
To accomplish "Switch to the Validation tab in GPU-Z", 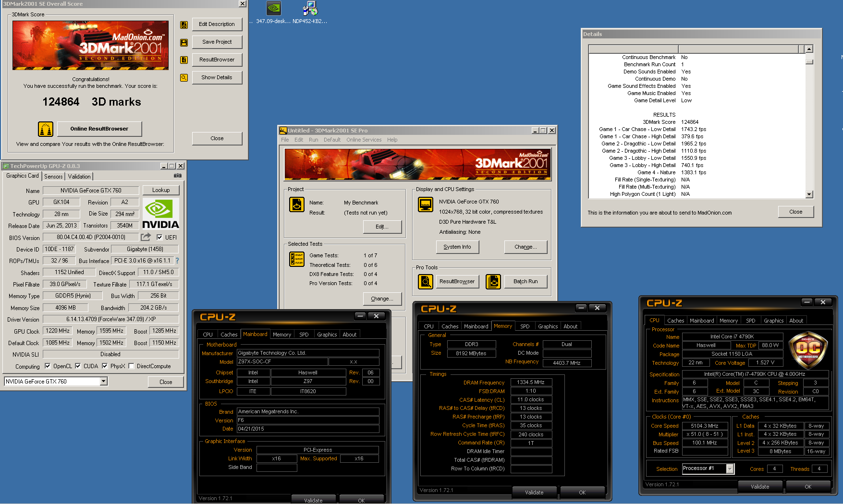I will pyautogui.click(x=79, y=177).
